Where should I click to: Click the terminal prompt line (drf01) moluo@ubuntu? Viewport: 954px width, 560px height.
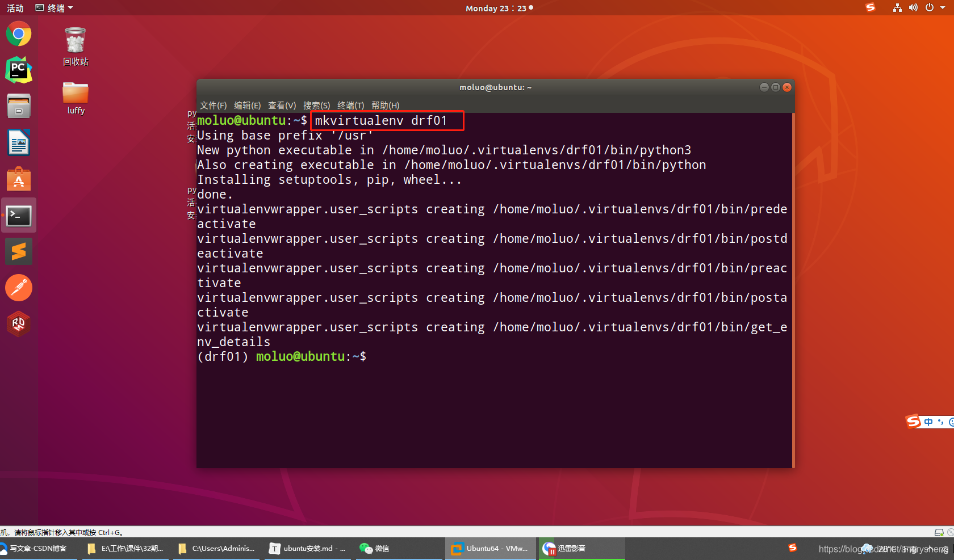click(x=282, y=356)
